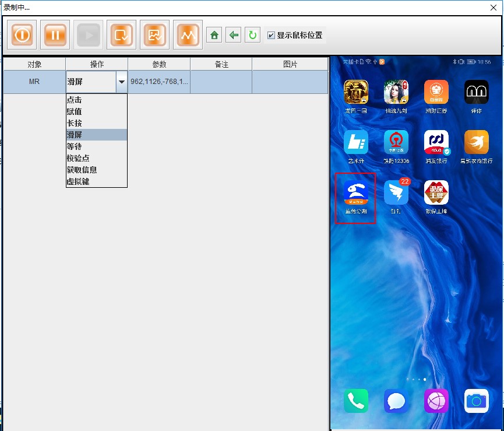Click the orange waveform chart icon

pyautogui.click(x=188, y=35)
